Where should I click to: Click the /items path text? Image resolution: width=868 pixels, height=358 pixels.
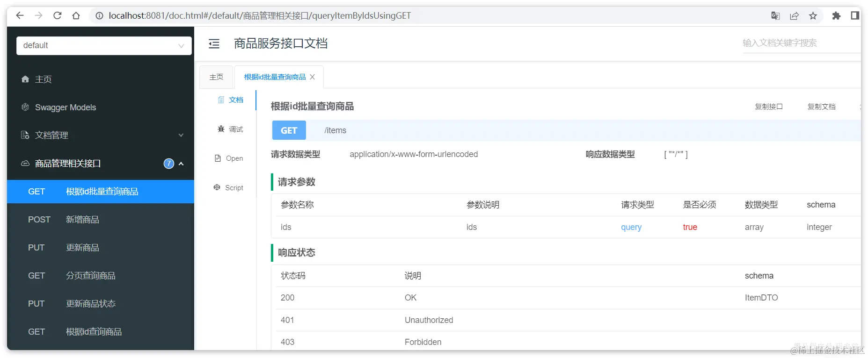pos(336,130)
